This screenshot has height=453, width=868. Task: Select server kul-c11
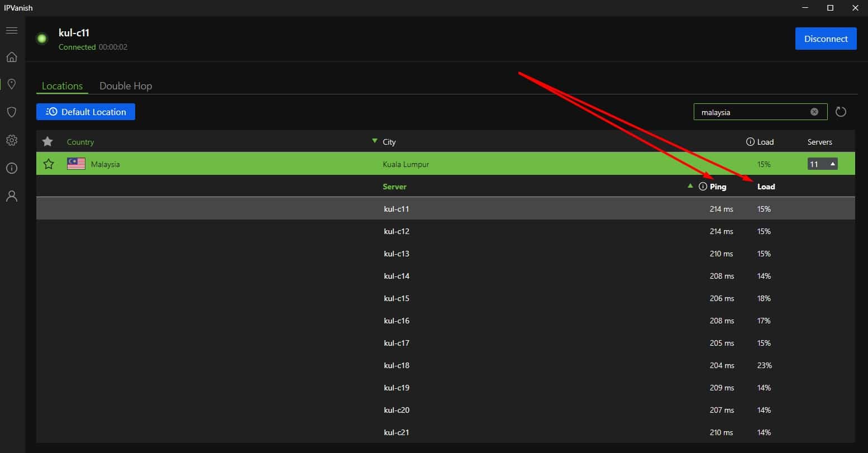[446, 208]
